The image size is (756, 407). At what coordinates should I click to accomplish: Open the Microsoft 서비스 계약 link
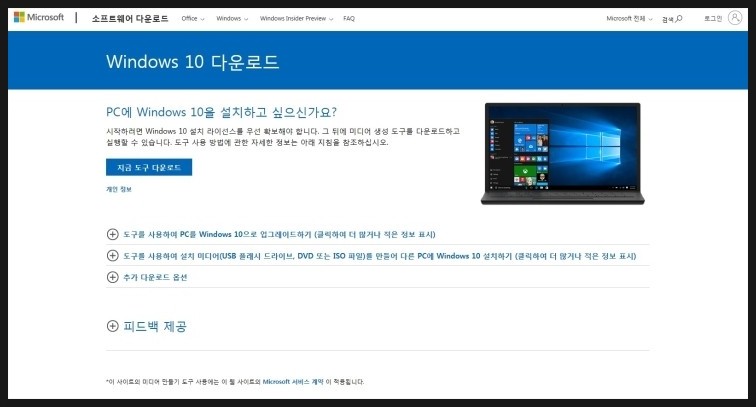click(293, 381)
